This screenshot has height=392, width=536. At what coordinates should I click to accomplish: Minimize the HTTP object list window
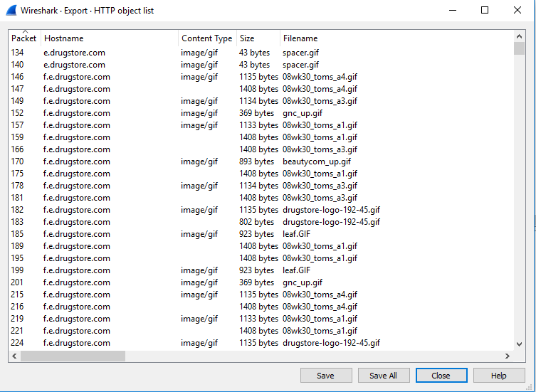click(x=453, y=10)
